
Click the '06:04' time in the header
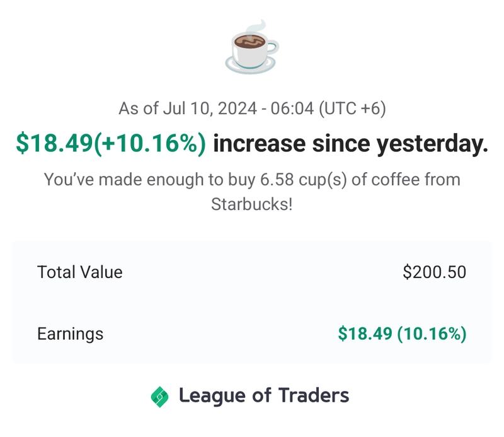(x=292, y=108)
